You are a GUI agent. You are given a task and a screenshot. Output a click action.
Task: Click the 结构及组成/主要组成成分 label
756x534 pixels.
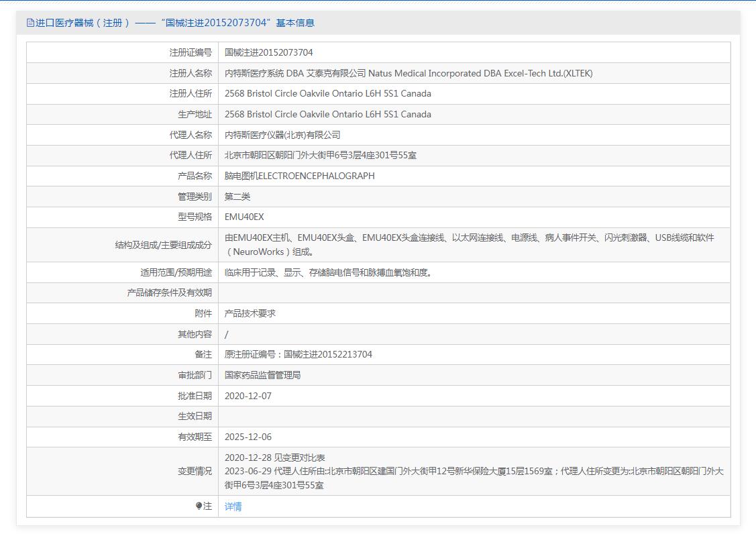tap(164, 245)
